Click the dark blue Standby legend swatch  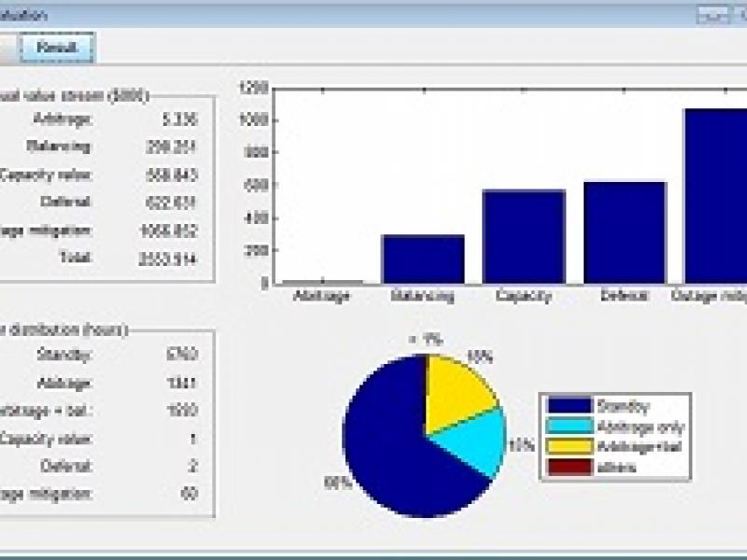point(570,406)
